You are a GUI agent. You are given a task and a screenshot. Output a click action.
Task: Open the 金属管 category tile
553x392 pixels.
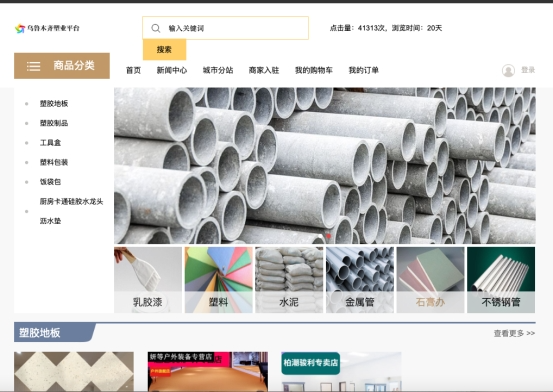360,280
